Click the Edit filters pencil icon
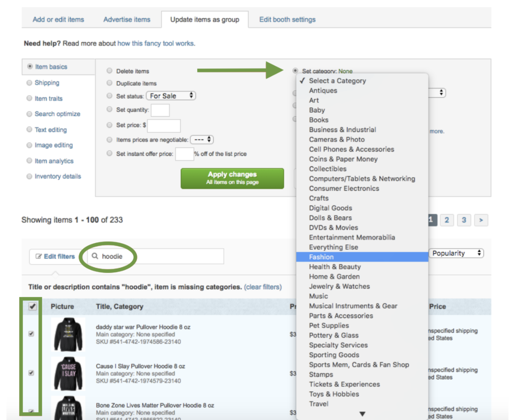The width and height of the screenshot is (511, 420). pos(39,256)
